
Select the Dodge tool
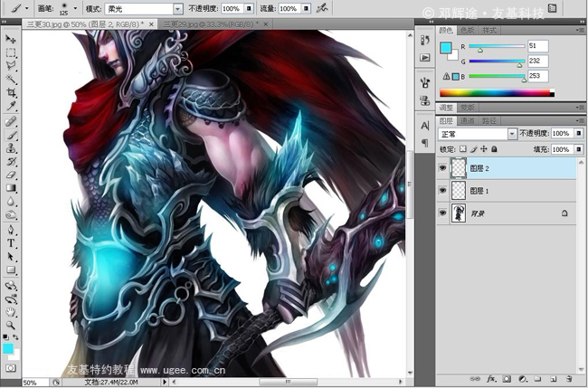(11, 215)
